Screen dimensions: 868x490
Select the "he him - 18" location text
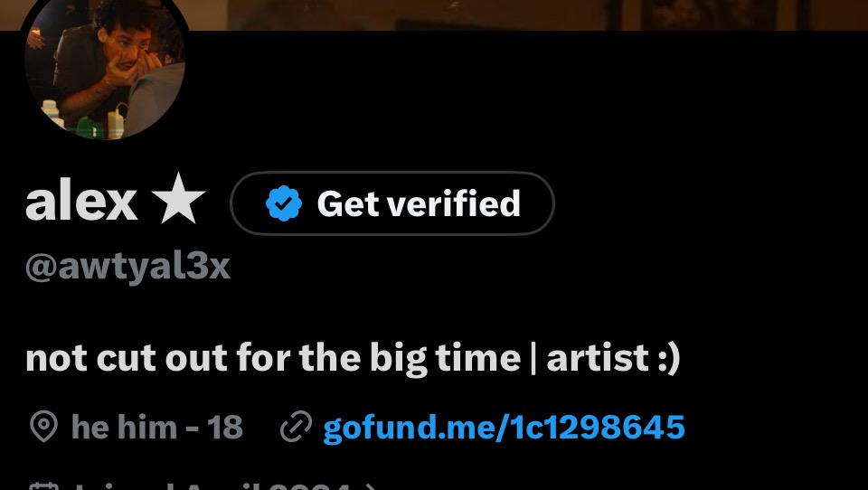(156, 428)
